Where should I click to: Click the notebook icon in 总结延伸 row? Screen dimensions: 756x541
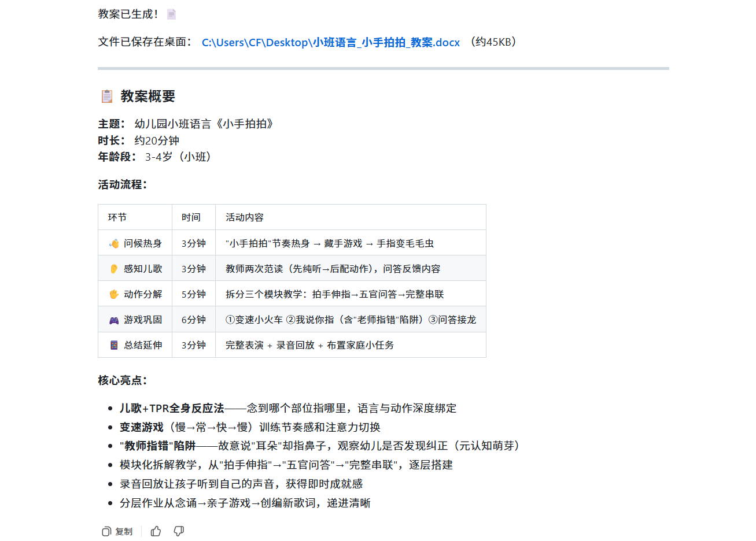pos(114,345)
